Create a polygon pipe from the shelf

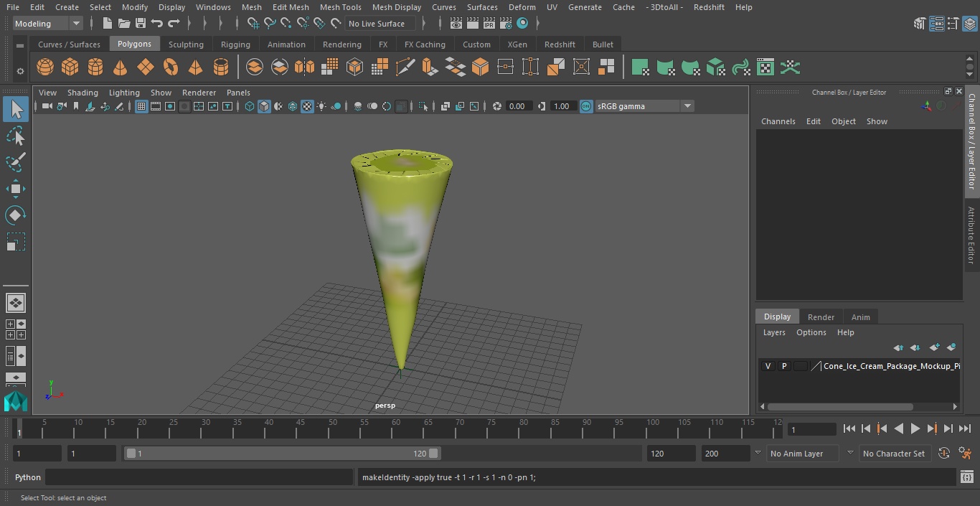tap(221, 67)
